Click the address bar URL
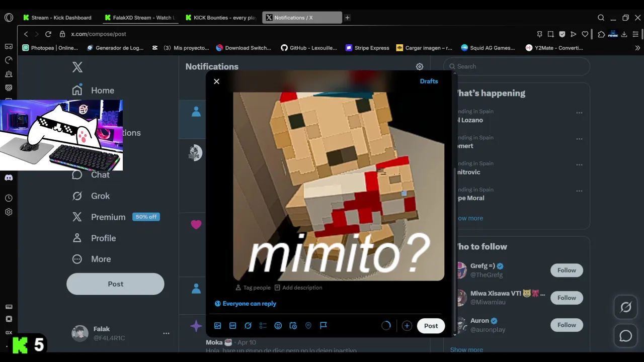Viewport: 644px width, 362px height. [98, 34]
